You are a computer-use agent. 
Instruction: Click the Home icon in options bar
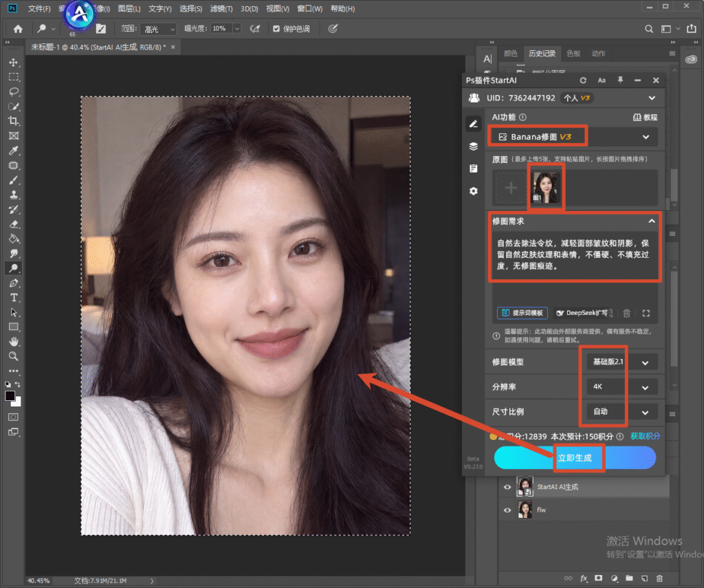(x=18, y=29)
